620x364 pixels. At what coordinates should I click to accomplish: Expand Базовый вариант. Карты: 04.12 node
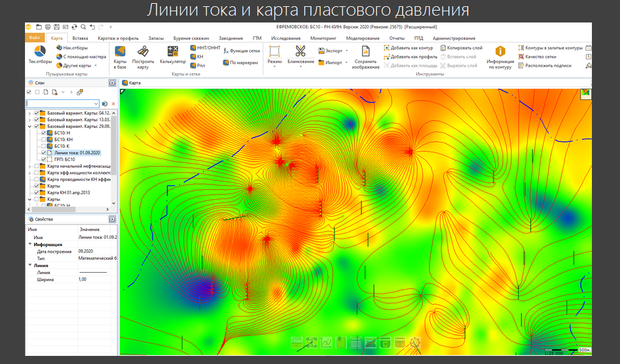coord(29,113)
